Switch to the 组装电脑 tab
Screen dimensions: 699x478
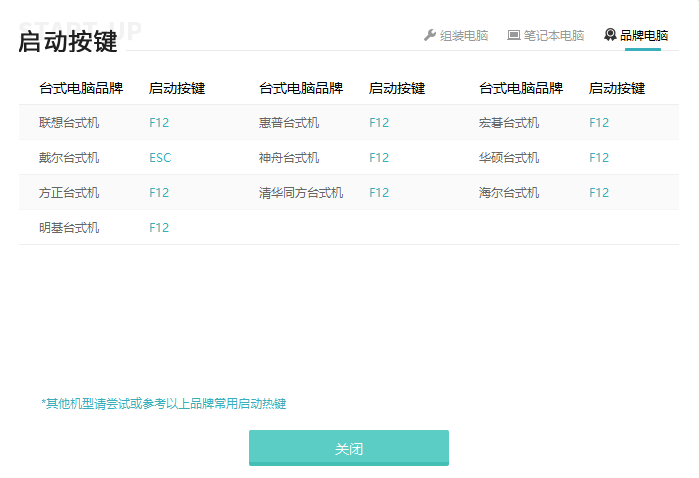click(464, 35)
